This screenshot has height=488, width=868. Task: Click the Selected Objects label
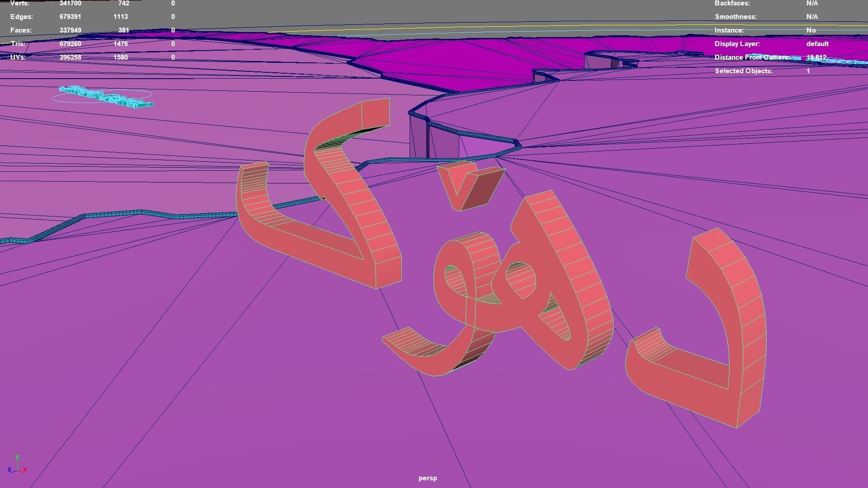(743, 71)
